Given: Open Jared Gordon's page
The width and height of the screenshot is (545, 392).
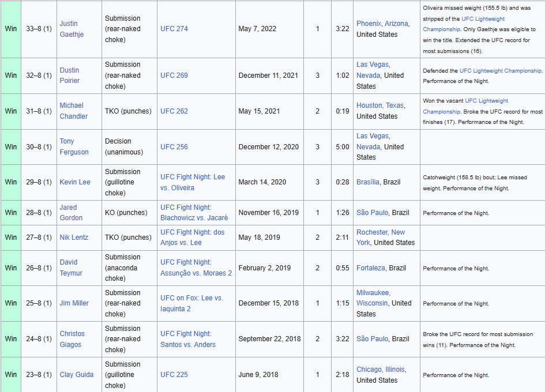Looking at the screenshot, I should click(71, 213).
